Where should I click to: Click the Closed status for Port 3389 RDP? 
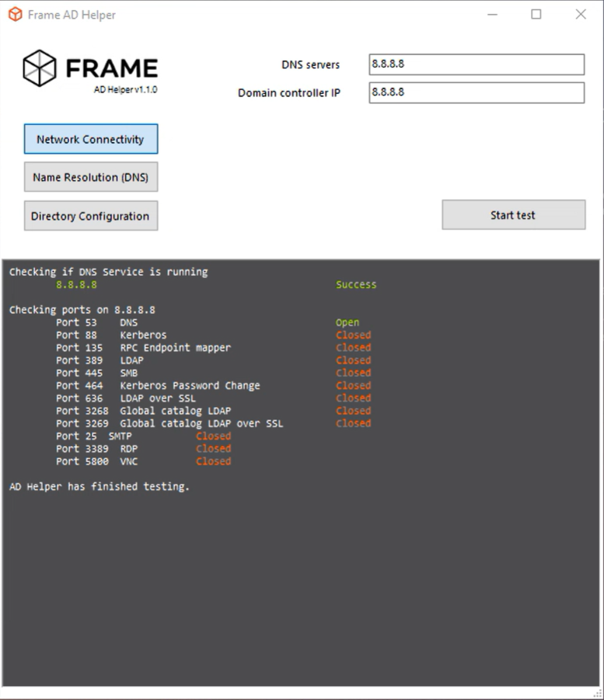click(213, 448)
